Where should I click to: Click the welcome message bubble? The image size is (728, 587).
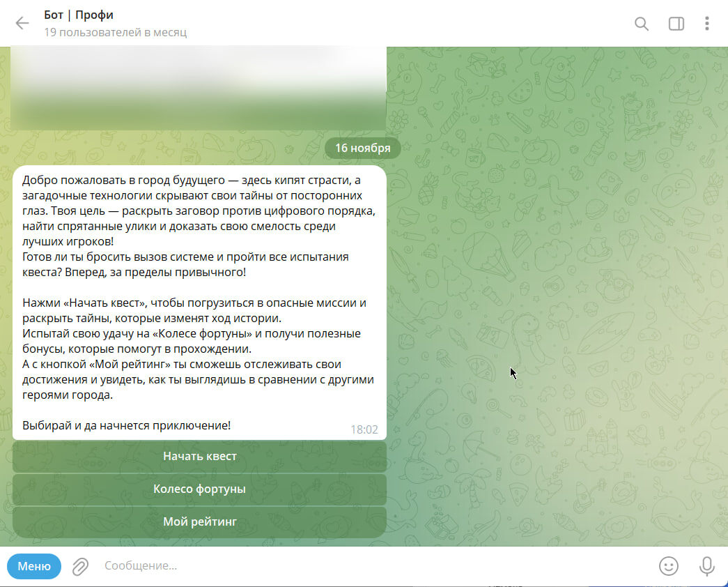coord(199,300)
